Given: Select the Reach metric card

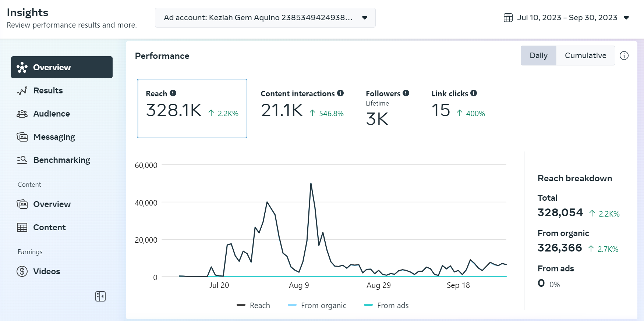Looking at the screenshot, I should tap(192, 108).
